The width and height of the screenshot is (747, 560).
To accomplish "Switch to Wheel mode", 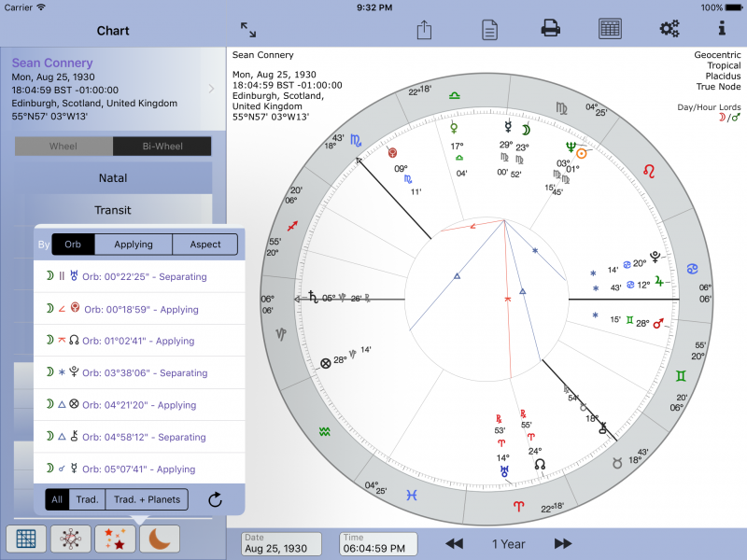I will click(x=63, y=147).
